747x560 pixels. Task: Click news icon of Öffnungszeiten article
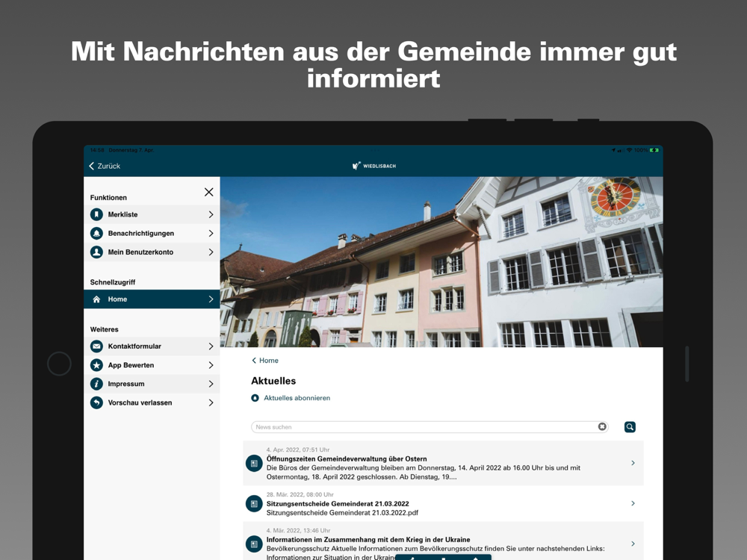[x=254, y=463]
